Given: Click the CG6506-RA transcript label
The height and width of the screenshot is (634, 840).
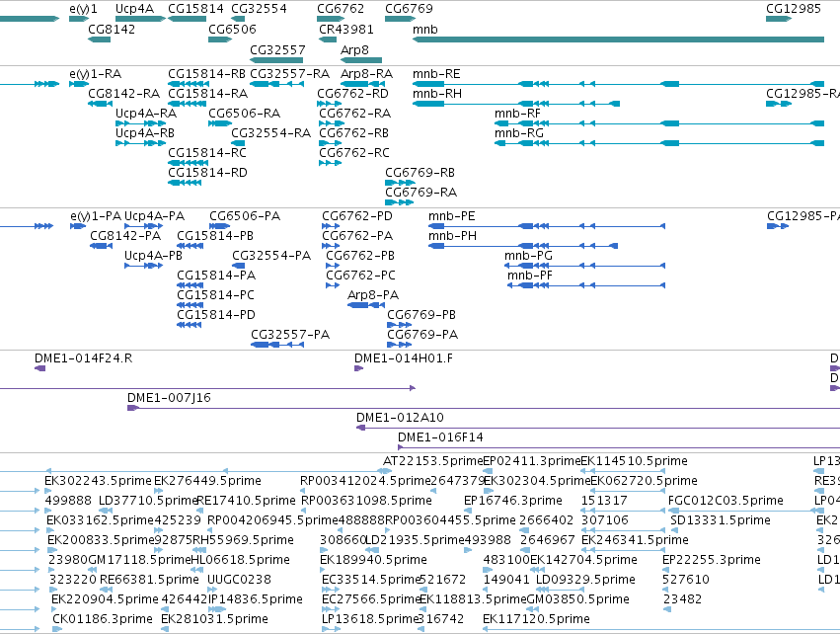Looking at the screenshot, I should click(x=244, y=114).
